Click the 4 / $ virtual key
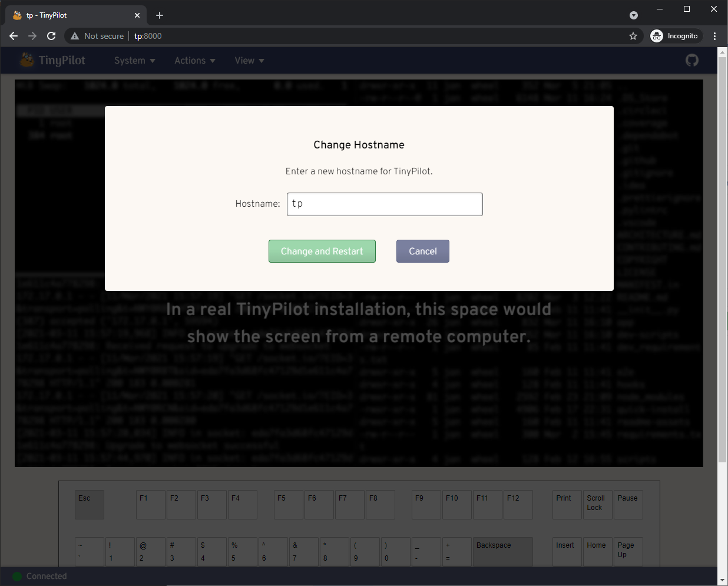 click(212, 552)
